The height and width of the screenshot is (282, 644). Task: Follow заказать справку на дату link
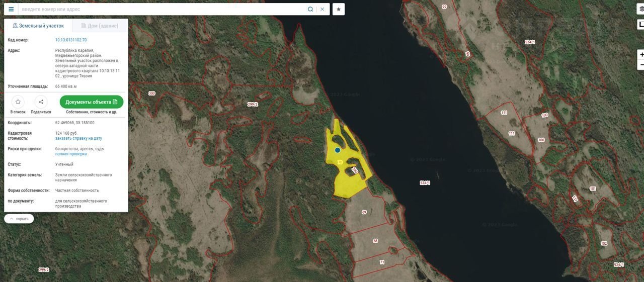78,138
